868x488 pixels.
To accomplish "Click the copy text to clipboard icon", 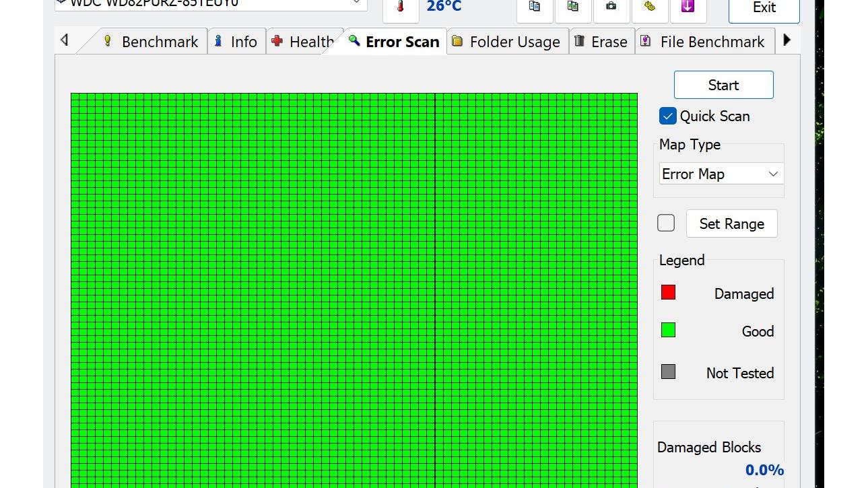I will point(535,7).
